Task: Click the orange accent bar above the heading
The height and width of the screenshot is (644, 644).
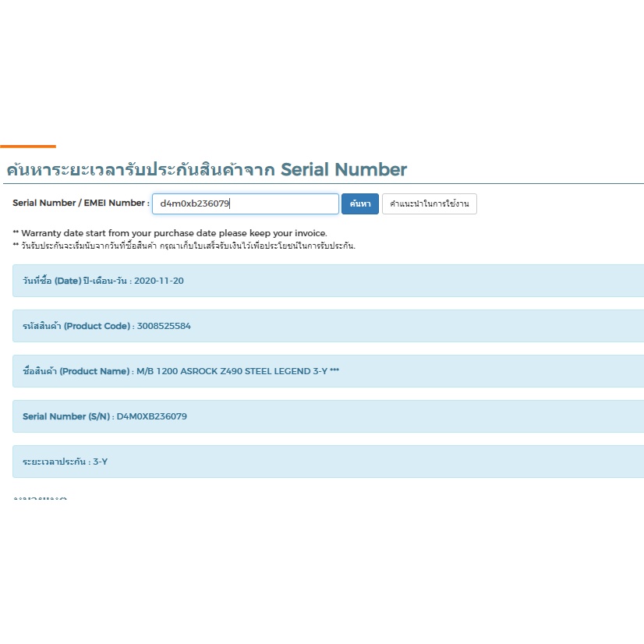Action: tap(28, 146)
